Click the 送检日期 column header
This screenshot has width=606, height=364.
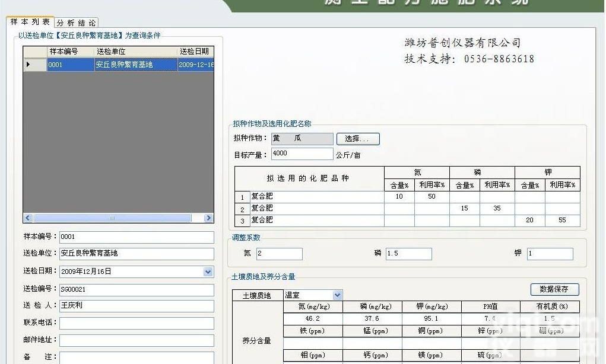point(195,52)
